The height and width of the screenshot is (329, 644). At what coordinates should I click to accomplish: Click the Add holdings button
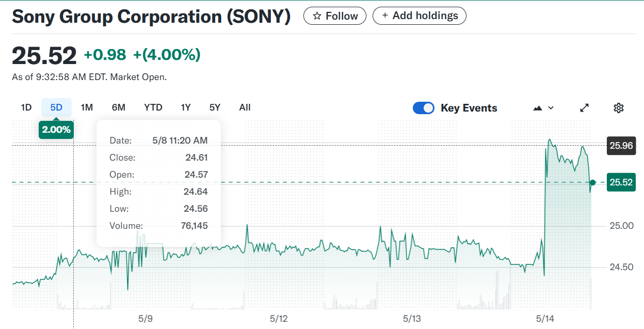(x=419, y=16)
